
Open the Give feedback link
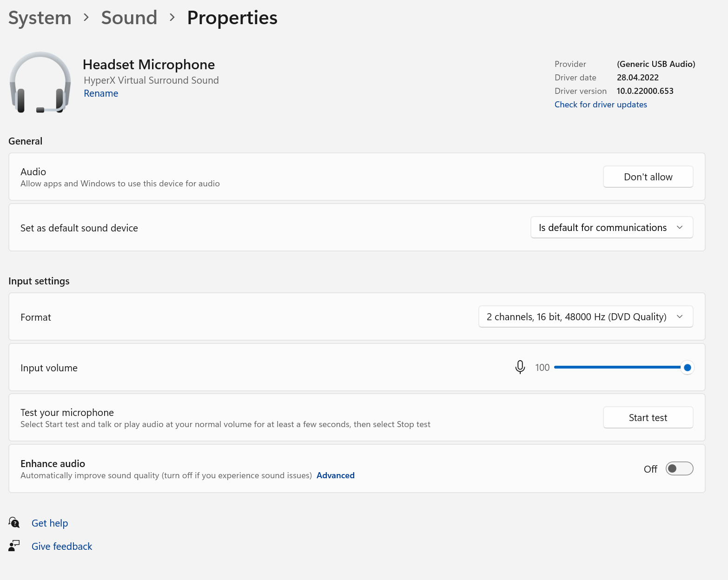click(62, 547)
